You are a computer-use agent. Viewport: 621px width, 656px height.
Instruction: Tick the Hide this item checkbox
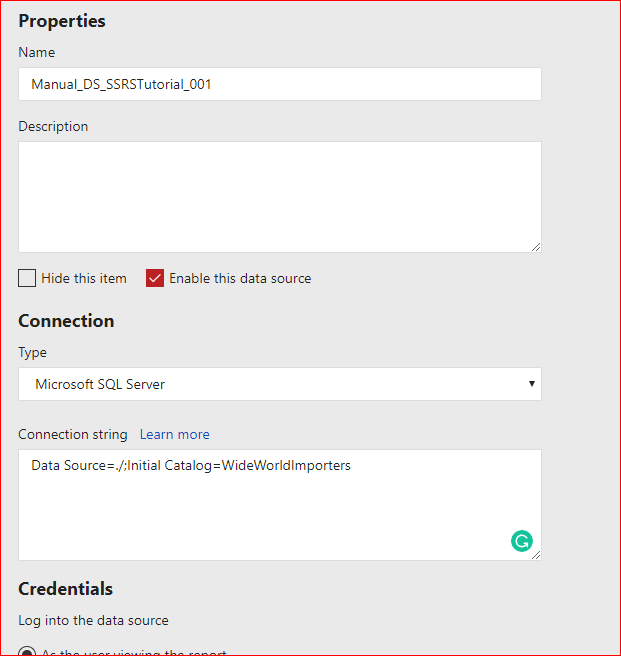(x=27, y=278)
